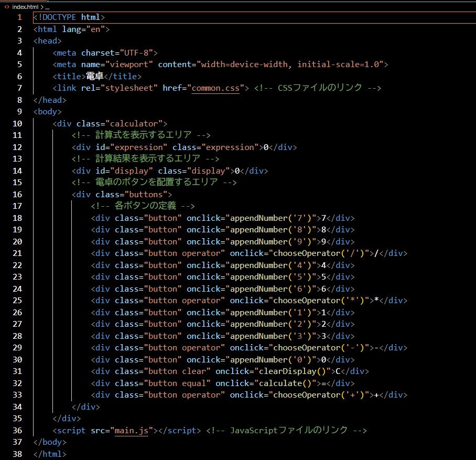Click line number 38 at the file end

(x=17, y=454)
